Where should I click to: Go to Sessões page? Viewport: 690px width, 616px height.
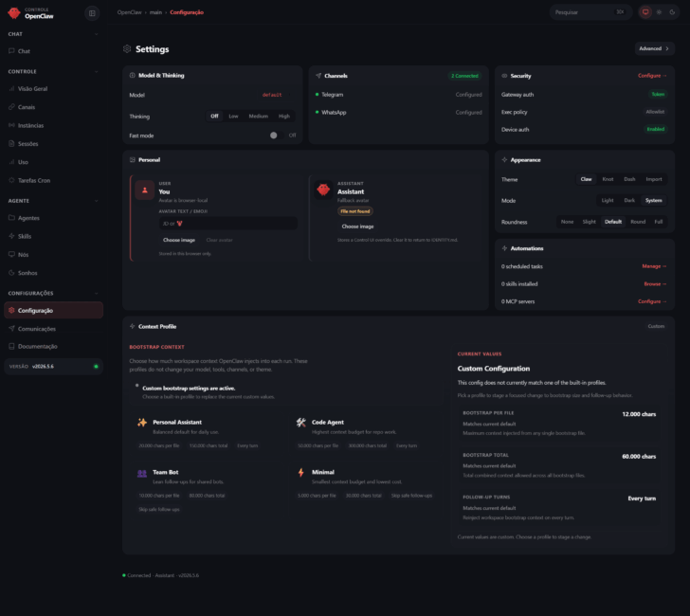click(54, 143)
